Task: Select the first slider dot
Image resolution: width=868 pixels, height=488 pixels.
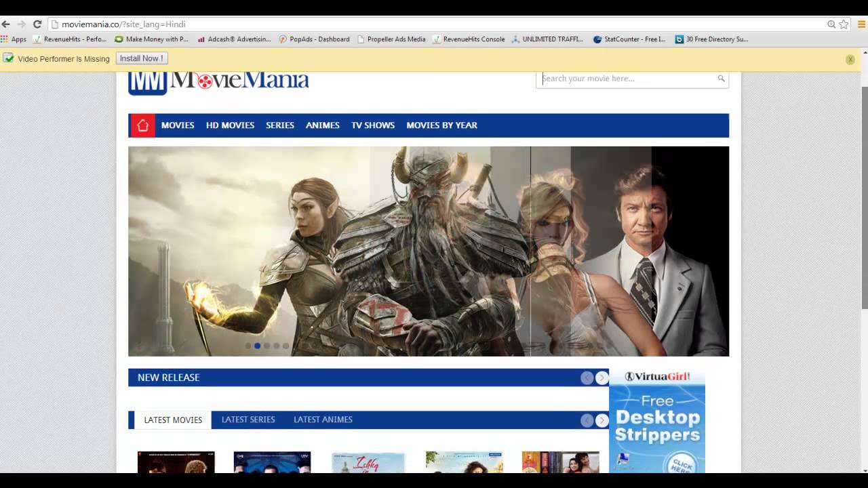Action: [x=248, y=346]
